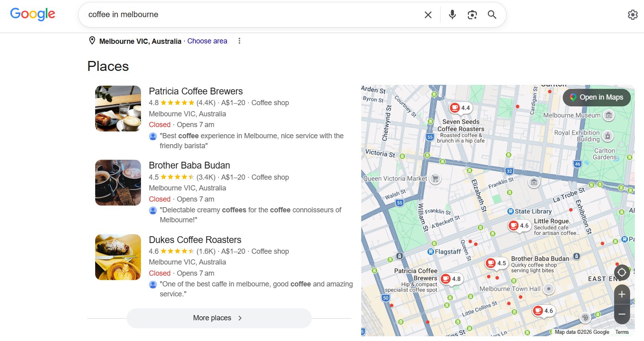Click Open in Maps button
This screenshot has width=644, height=341.
596,97
